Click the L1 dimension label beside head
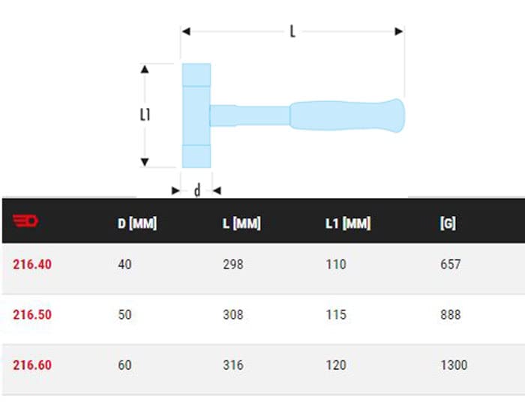The width and height of the screenshot is (525, 420). coord(145,115)
